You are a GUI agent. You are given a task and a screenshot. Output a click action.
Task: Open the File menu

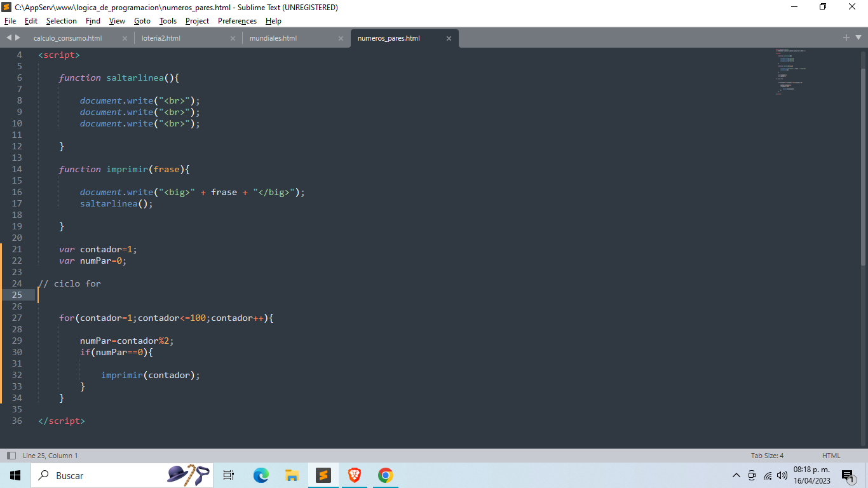(10, 21)
